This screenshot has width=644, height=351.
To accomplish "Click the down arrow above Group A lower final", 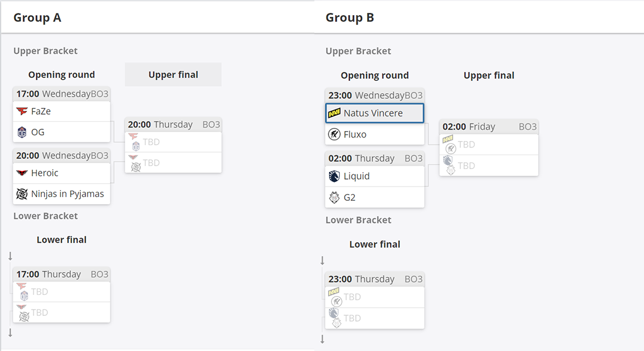I will tap(11, 256).
